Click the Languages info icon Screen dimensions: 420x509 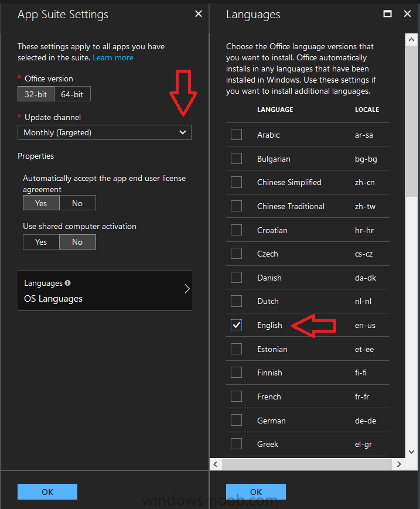(x=67, y=283)
